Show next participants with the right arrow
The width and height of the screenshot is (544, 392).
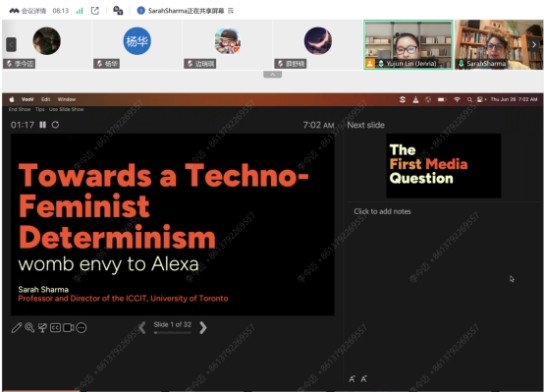pos(534,44)
